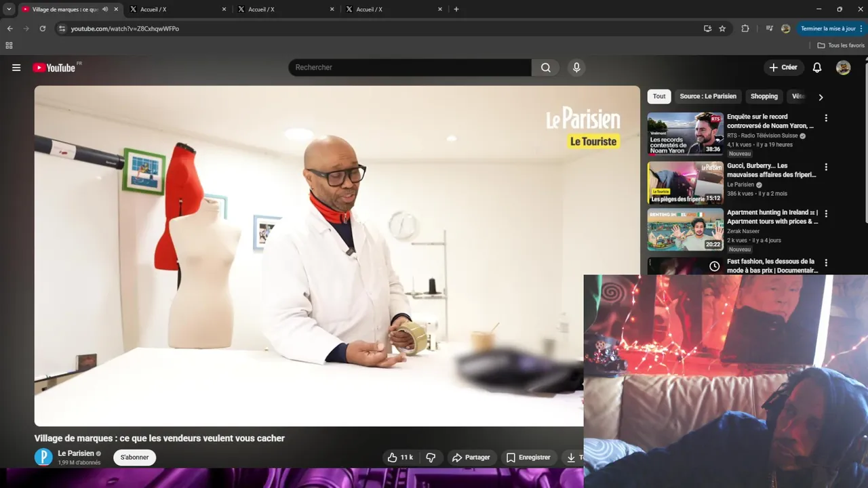Viewport: 868px width, 488px height.
Task: Click the Rechercher search field
Action: click(410, 68)
